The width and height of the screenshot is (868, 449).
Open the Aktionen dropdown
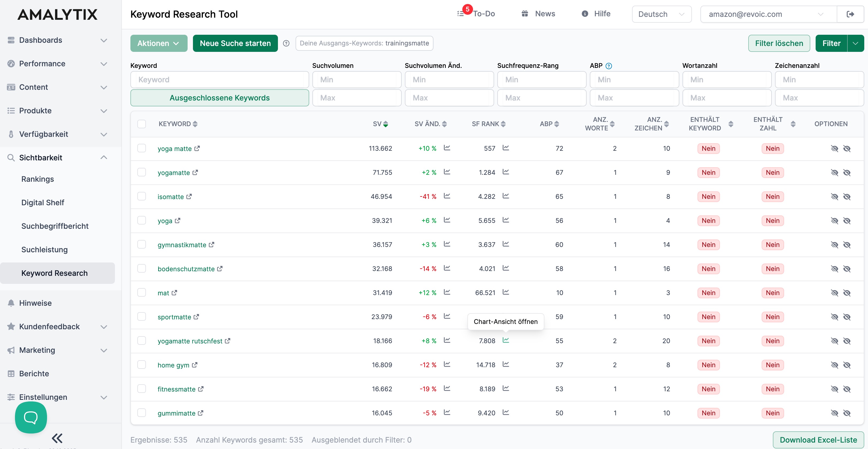[159, 44]
